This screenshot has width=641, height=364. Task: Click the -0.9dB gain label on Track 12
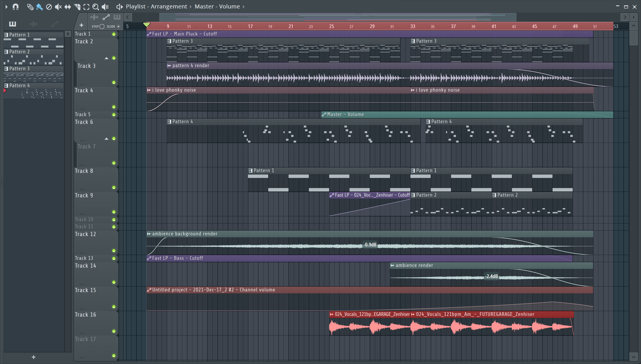click(370, 245)
